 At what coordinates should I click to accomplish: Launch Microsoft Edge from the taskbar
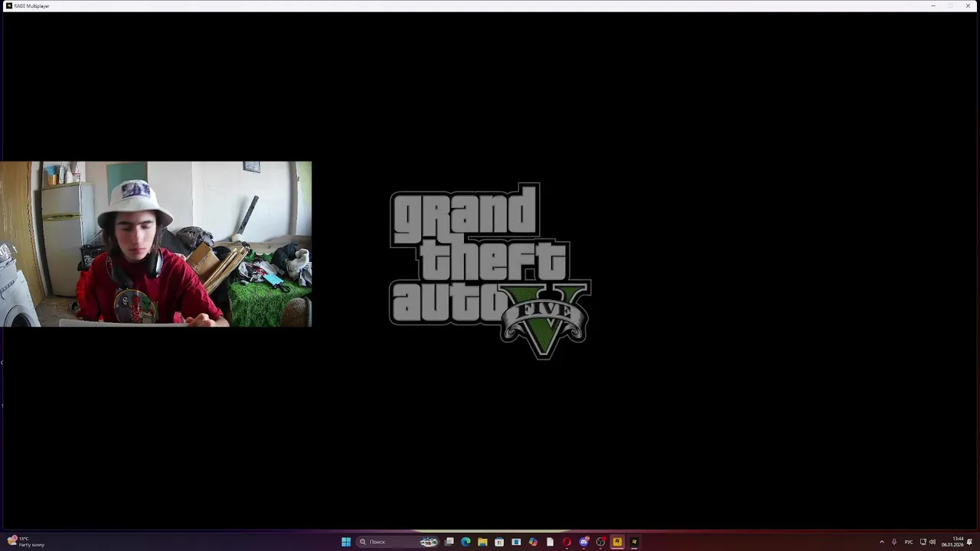(x=465, y=542)
